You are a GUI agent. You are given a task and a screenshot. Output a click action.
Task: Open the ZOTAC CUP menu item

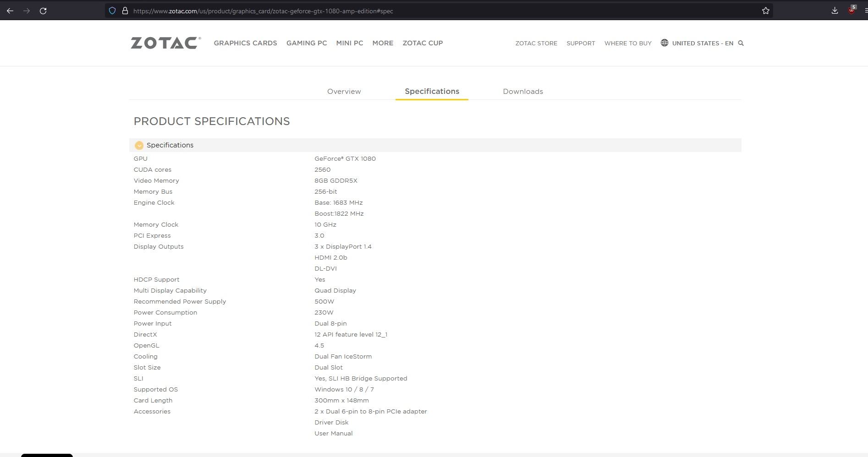pyautogui.click(x=423, y=43)
